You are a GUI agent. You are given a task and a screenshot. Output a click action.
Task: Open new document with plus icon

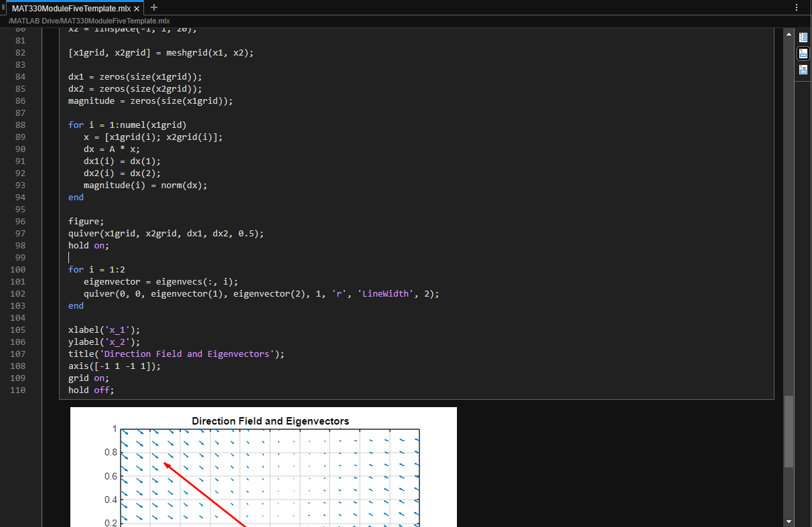coord(154,7)
